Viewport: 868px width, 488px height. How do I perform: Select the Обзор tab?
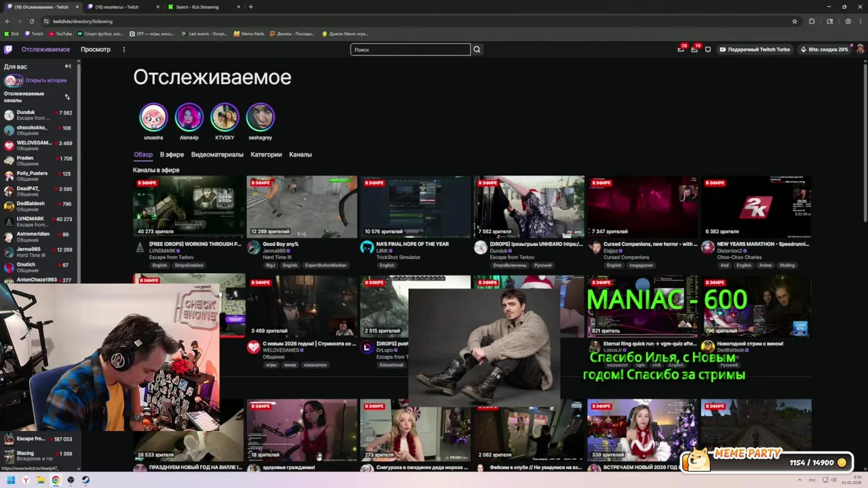(x=143, y=155)
